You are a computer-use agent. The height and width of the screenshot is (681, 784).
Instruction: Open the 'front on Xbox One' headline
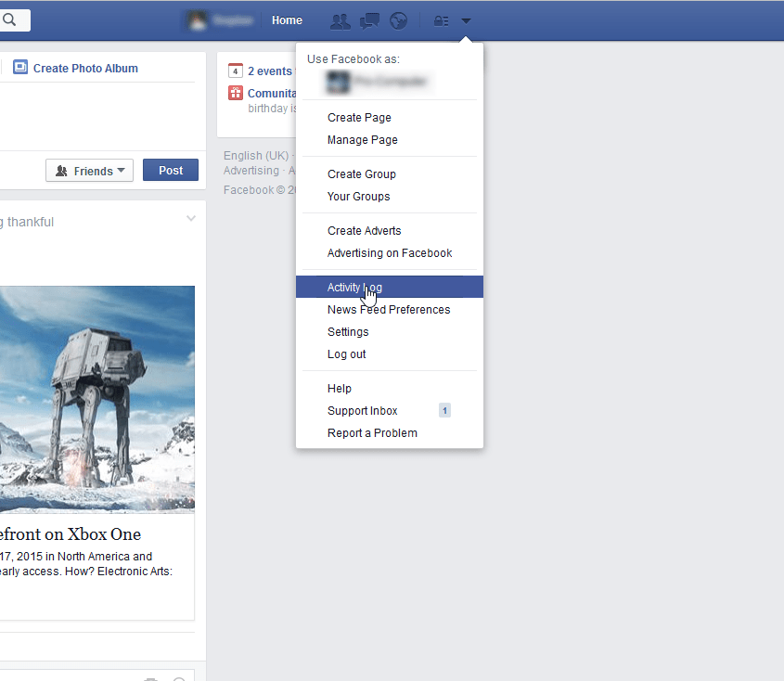point(71,534)
